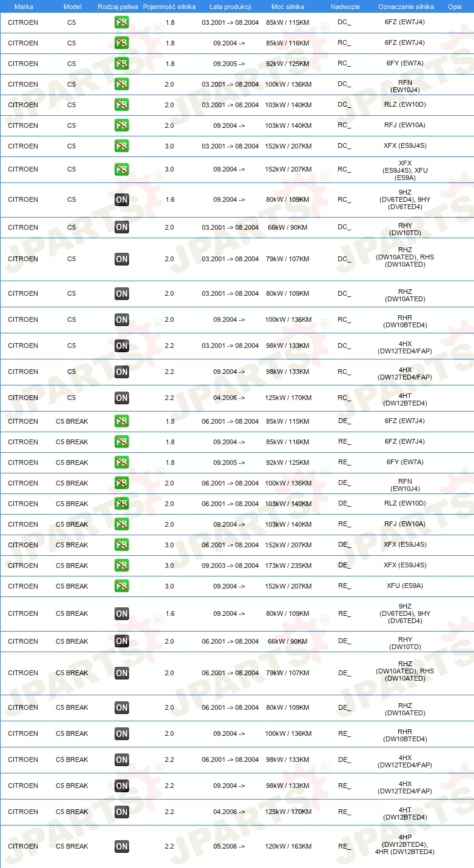Click the PB icon in the 3.0 XFX DC_ row
Viewport: 474px width, 868px height.
point(121,146)
